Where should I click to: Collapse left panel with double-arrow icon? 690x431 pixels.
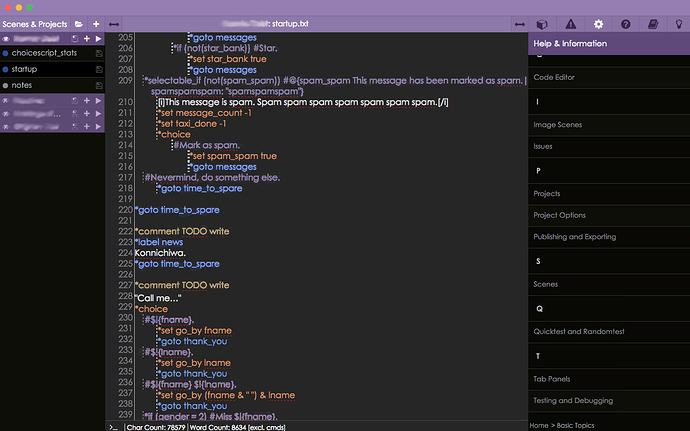[114, 24]
